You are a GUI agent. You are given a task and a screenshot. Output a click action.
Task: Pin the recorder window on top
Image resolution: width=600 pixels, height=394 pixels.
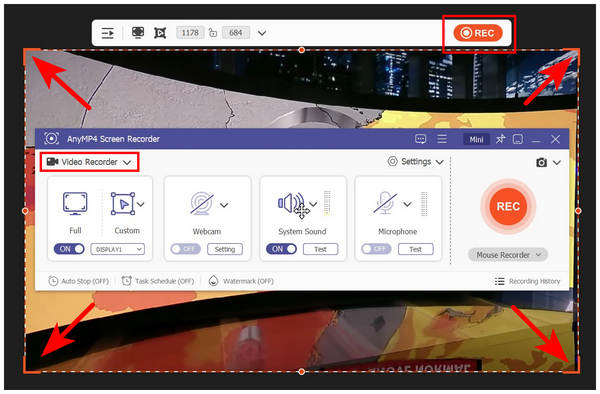[x=501, y=139]
